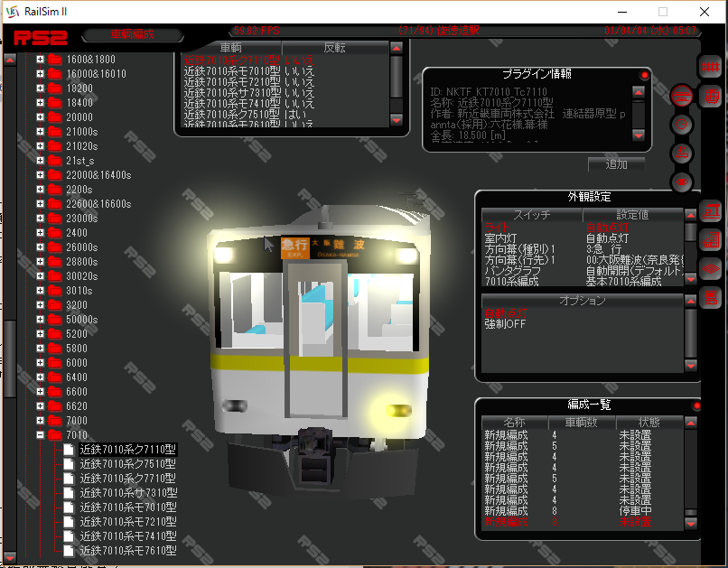The image size is (728, 568).
Task: Expand the 6620 folder
Action: pos(41,406)
